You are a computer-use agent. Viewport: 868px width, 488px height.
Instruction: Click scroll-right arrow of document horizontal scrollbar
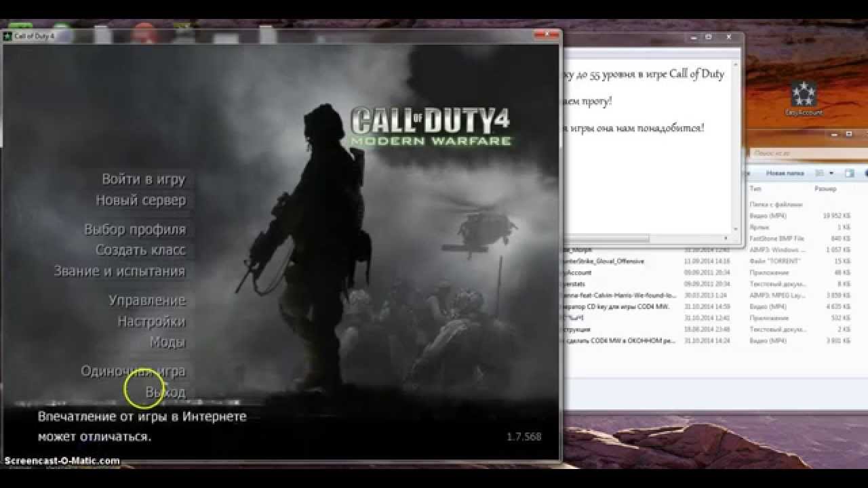tap(726, 239)
